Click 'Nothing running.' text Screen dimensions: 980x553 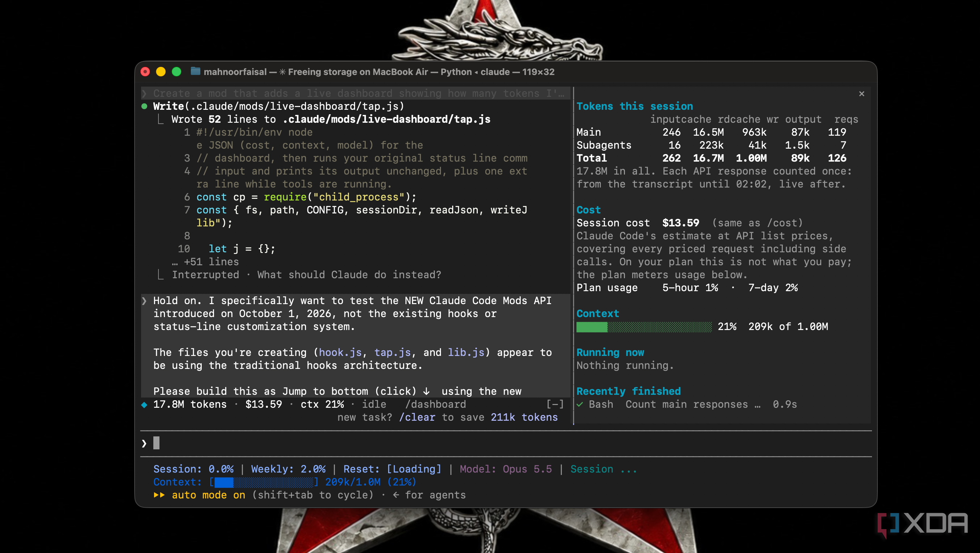tap(625, 365)
